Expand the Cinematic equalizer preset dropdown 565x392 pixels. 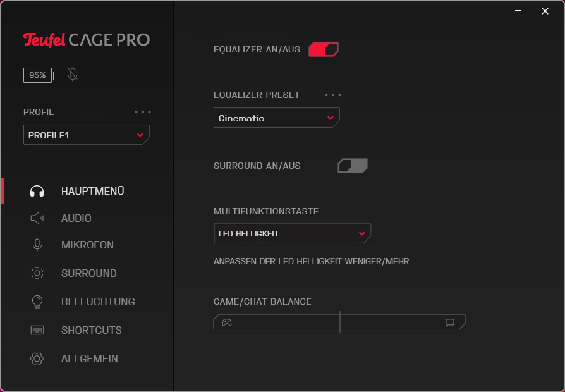[x=276, y=118]
